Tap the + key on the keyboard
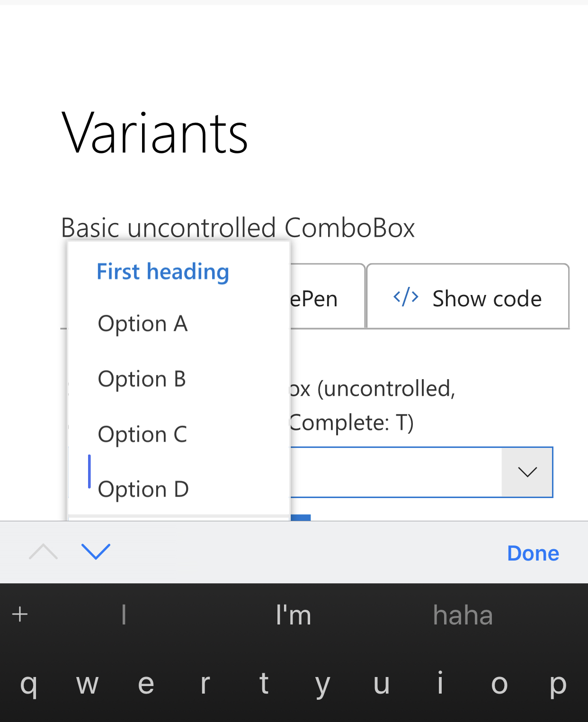 (19, 614)
